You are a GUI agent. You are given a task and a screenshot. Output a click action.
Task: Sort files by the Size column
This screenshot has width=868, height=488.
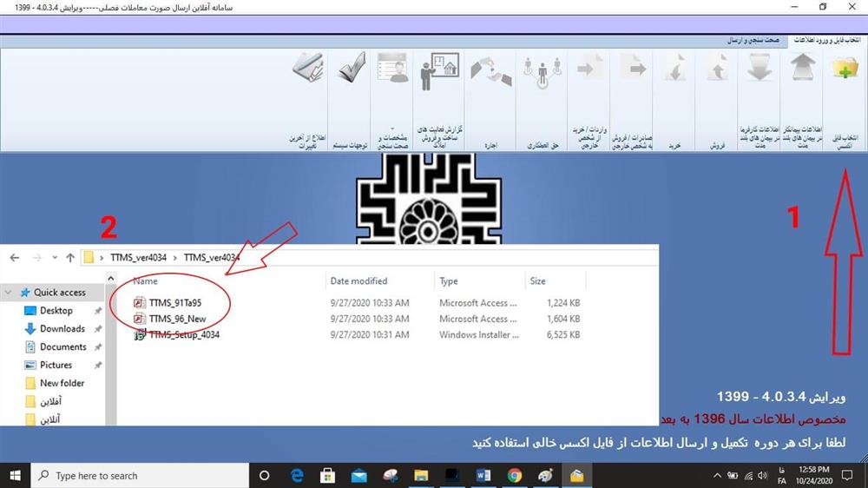[x=537, y=280]
